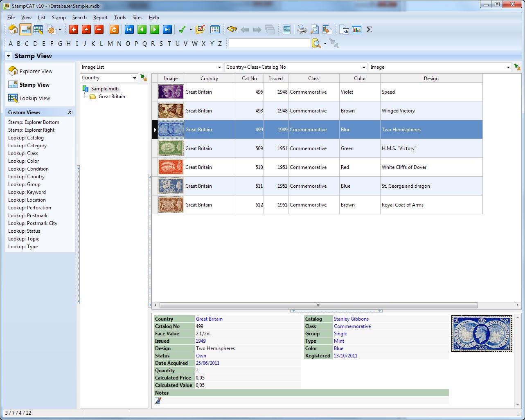Open the Image List dropdown
The width and height of the screenshot is (525, 420).
219,67
